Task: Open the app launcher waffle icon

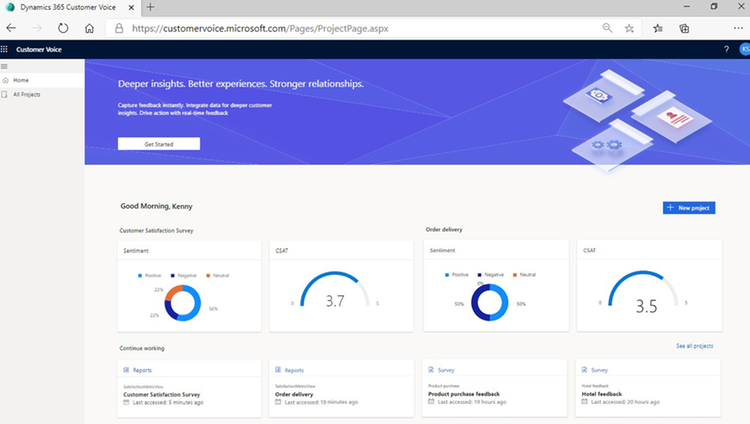Action: 4,49
